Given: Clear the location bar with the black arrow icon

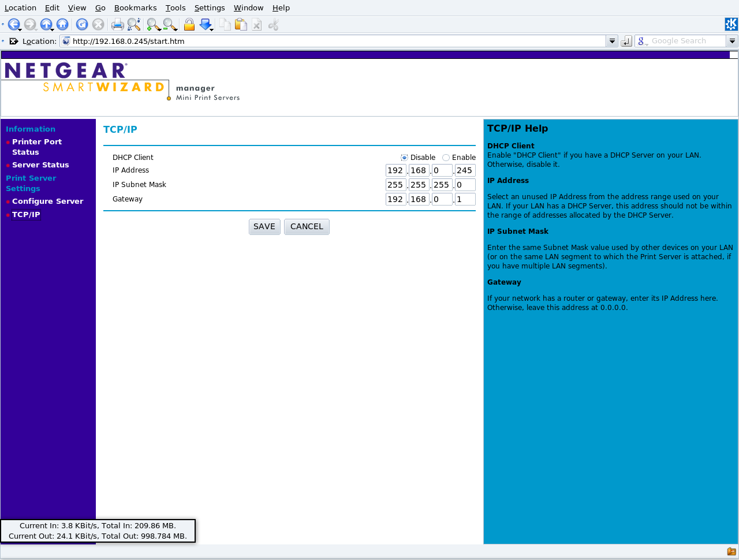Looking at the screenshot, I should point(14,41).
